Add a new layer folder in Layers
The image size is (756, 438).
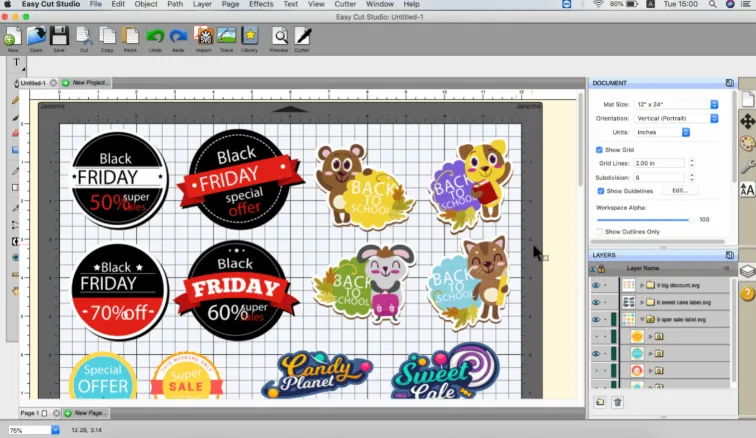[600, 402]
